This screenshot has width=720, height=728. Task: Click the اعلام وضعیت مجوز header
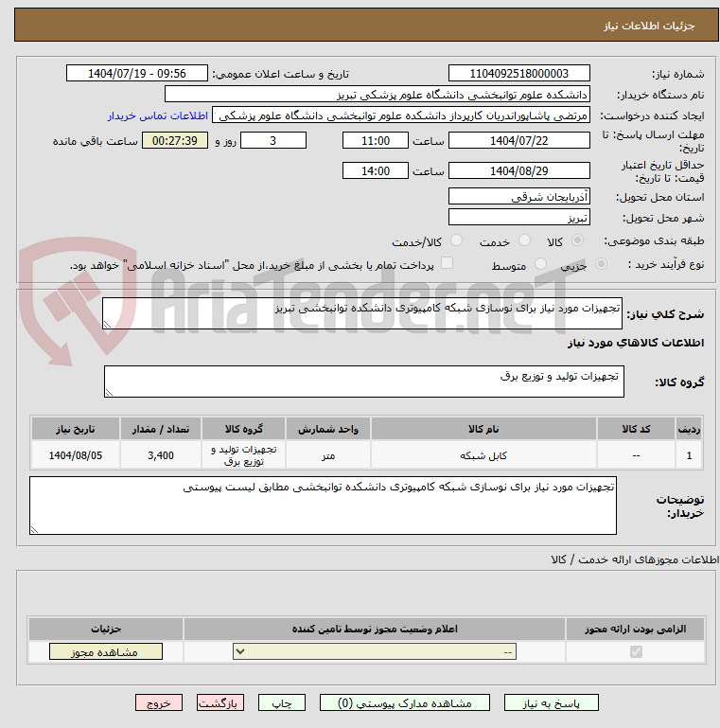click(375, 629)
